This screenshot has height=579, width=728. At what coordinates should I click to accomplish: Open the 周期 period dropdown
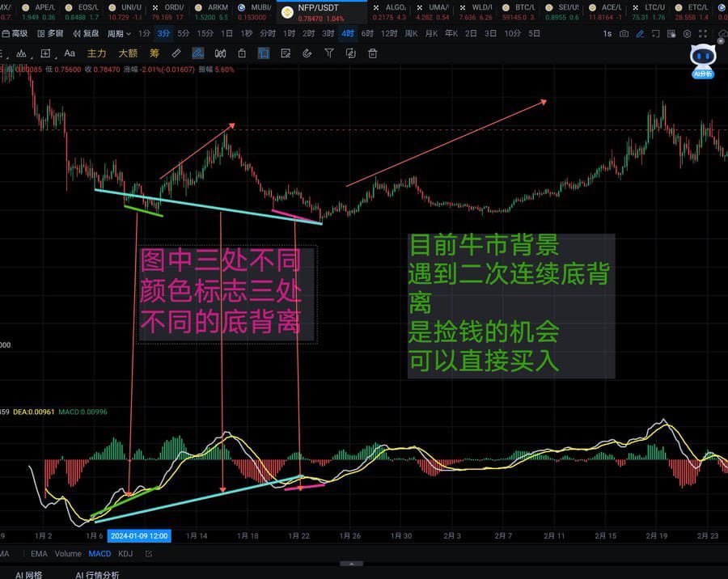tap(120, 34)
